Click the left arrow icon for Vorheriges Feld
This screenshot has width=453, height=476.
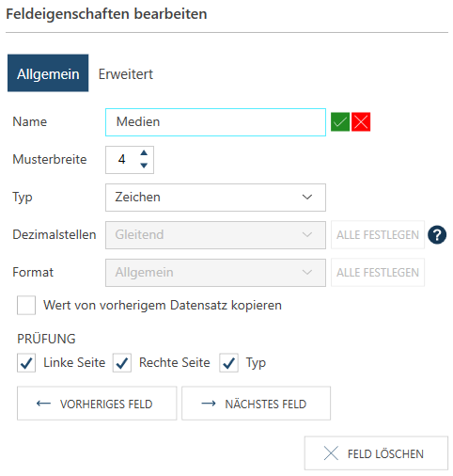pyautogui.click(x=43, y=404)
